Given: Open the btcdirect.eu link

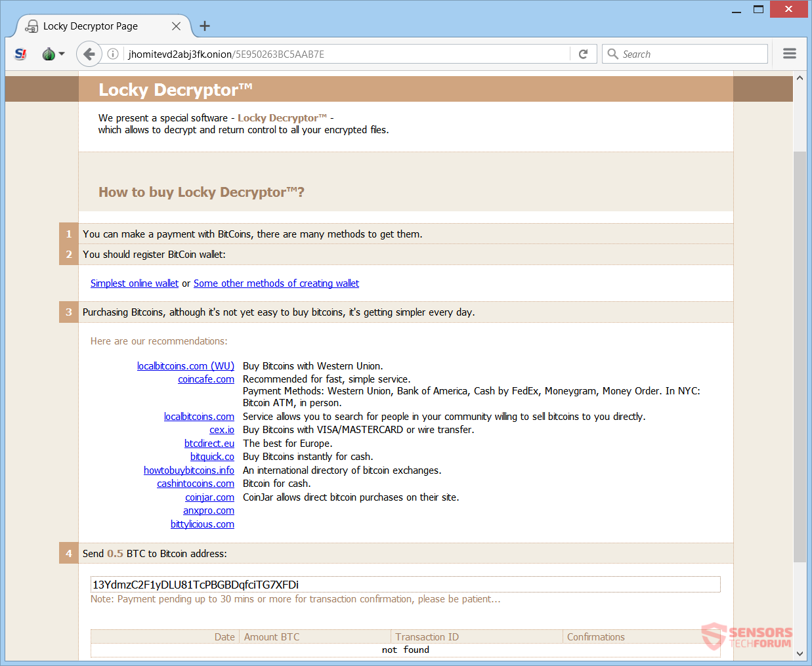Looking at the screenshot, I should [209, 444].
